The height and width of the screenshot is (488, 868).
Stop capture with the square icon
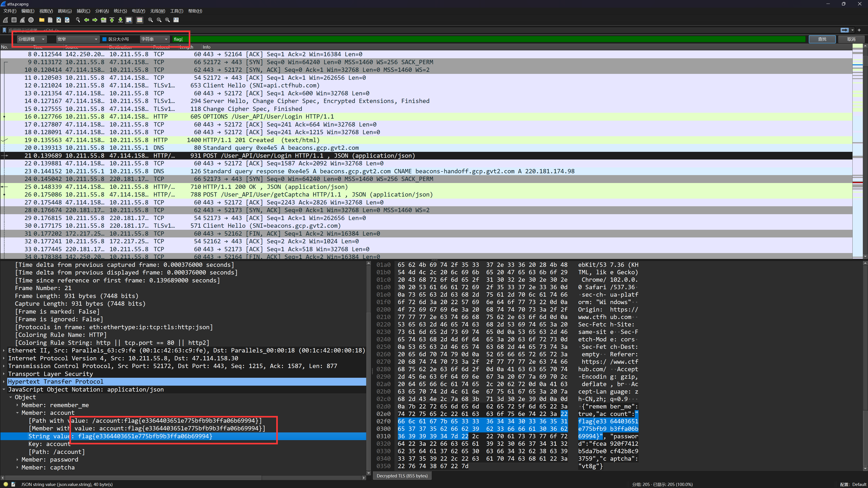(14, 20)
